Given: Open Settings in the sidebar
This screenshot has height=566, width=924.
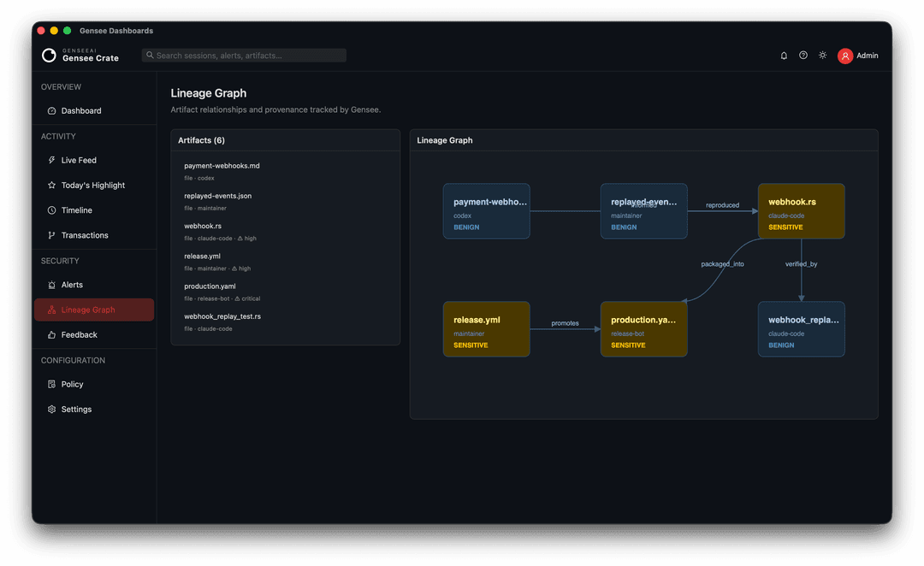Looking at the screenshot, I should click(x=94, y=410).
